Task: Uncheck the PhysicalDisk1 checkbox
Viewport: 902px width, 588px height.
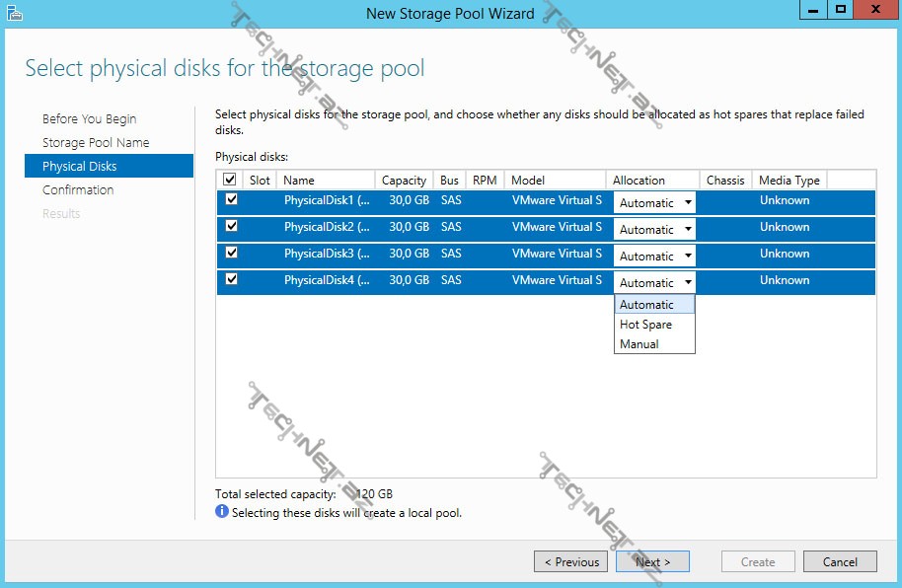Action: 231,199
